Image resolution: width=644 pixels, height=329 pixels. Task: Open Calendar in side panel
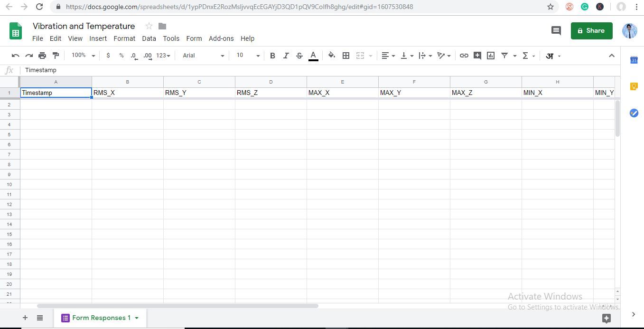point(634,60)
